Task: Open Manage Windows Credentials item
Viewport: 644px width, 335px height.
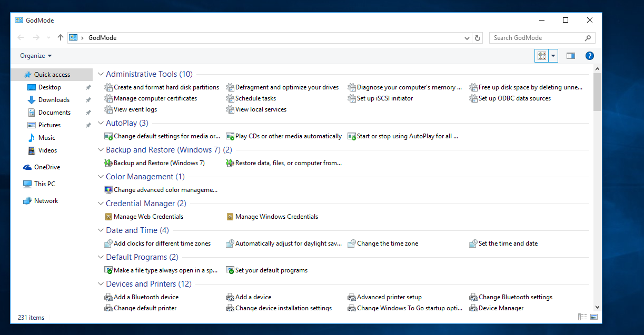Action: point(272,217)
